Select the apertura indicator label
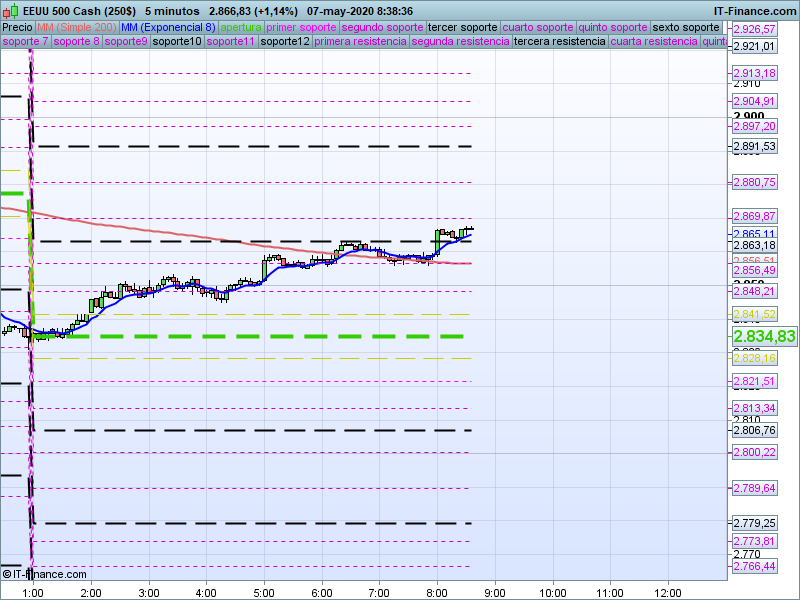The width and height of the screenshot is (800, 600). 241,27
